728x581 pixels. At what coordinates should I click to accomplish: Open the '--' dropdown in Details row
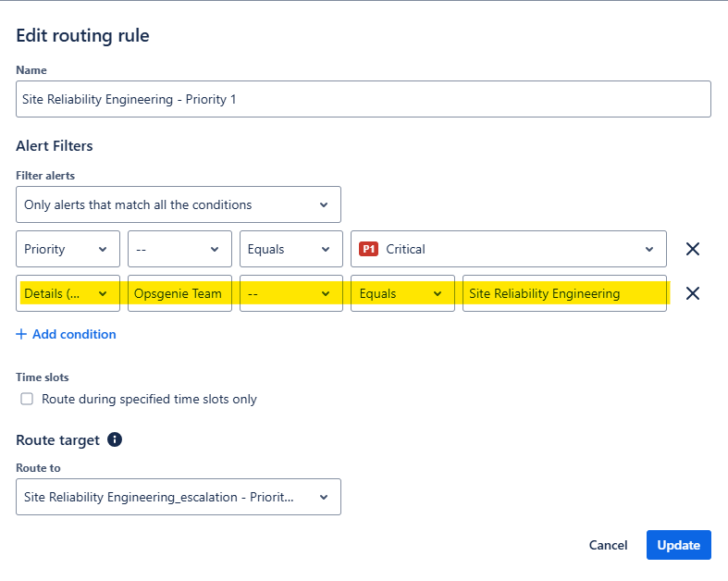pos(291,293)
